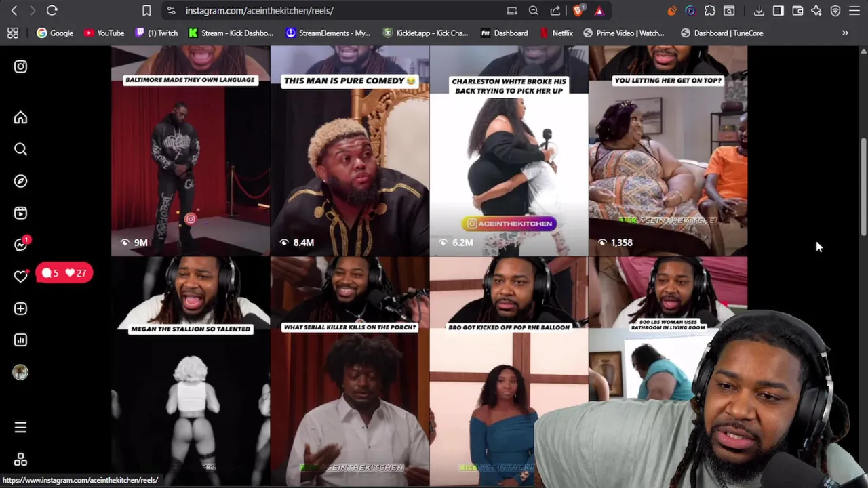Open StreamElements bookmark

(328, 33)
